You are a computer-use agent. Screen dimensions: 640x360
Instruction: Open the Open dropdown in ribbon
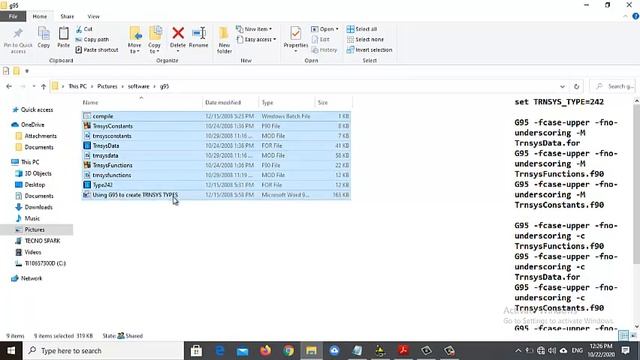point(325,29)
